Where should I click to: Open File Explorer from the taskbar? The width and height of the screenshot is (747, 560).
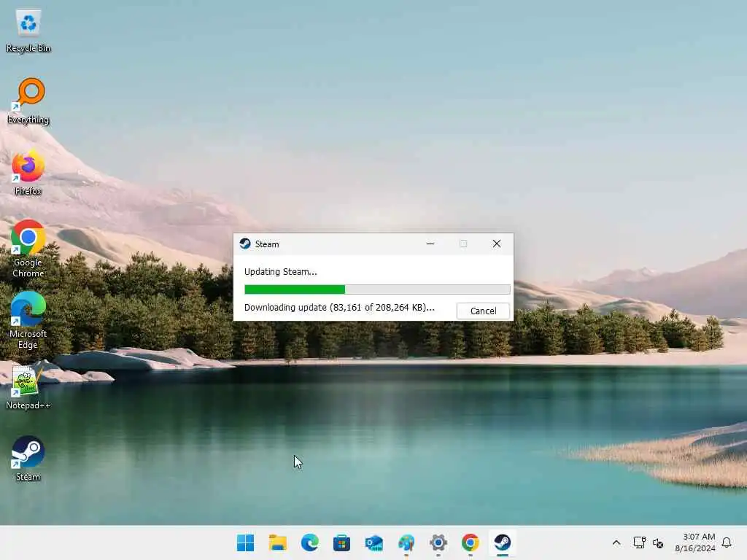tap(278, 542)
